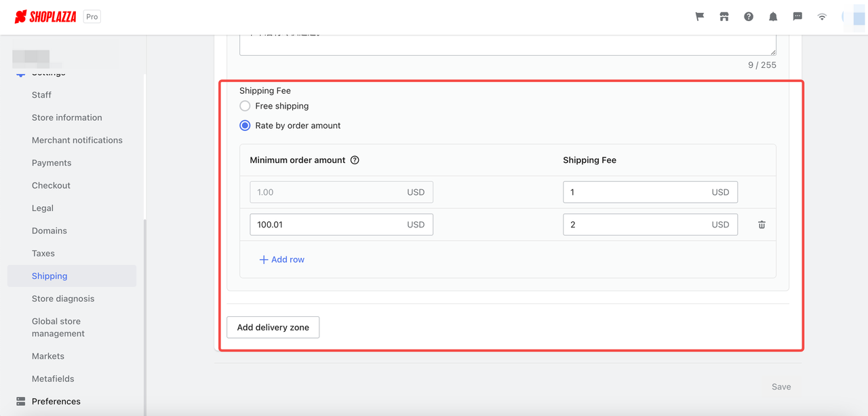Open the Preferences section

(x=56, y=401)
